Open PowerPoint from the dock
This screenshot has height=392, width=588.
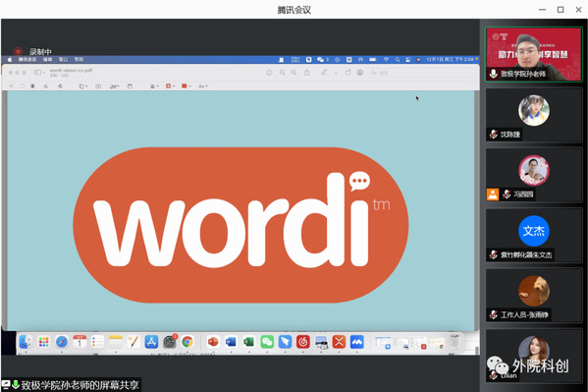(x=213, y=342)
